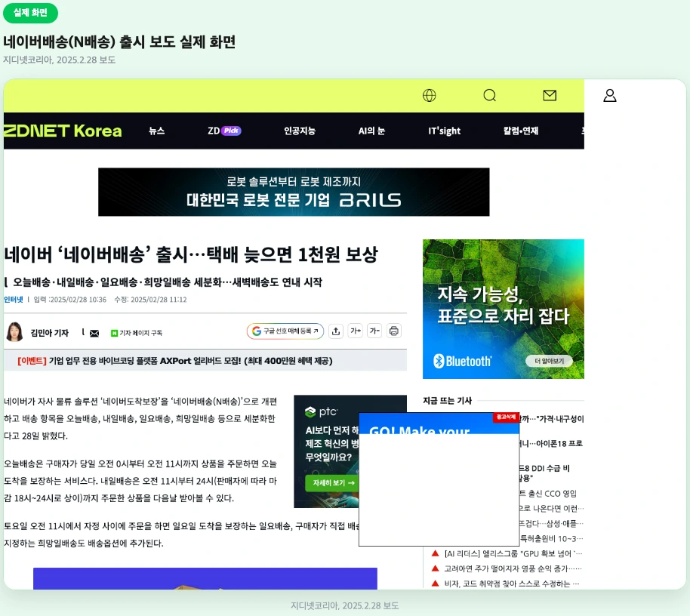The image size is (690, 616).
Task: Click reporter 김민아 profile photo
Action: pyautogui.click(x=14, y=331)
